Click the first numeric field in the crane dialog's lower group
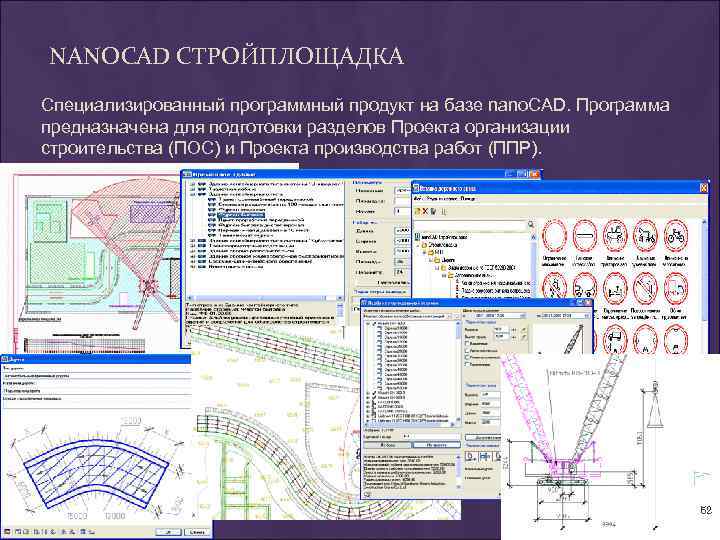This screenshot has height=540, width=720. pyautogui.click(x=490, y=395)
